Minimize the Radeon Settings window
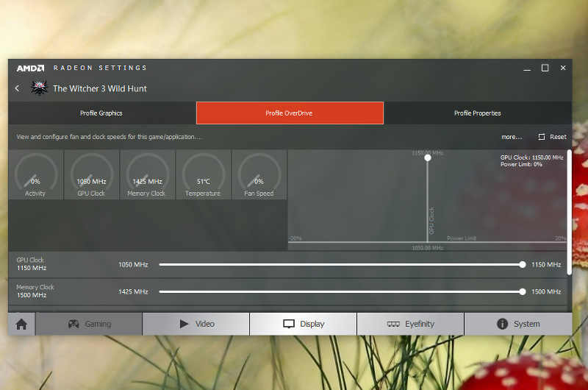Image resolution: width=588 pixels, height=390 pixels. tap(527, 68)
